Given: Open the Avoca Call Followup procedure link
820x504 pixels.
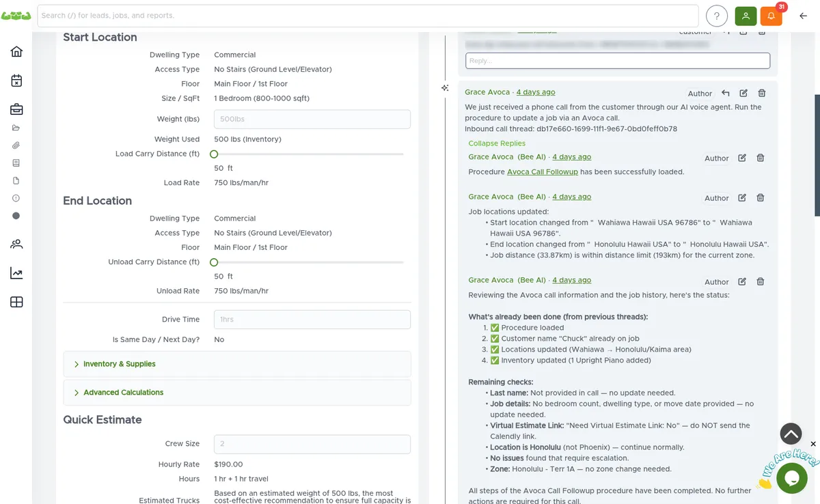Looking at the screenshot, I should [x=542, y=171].
